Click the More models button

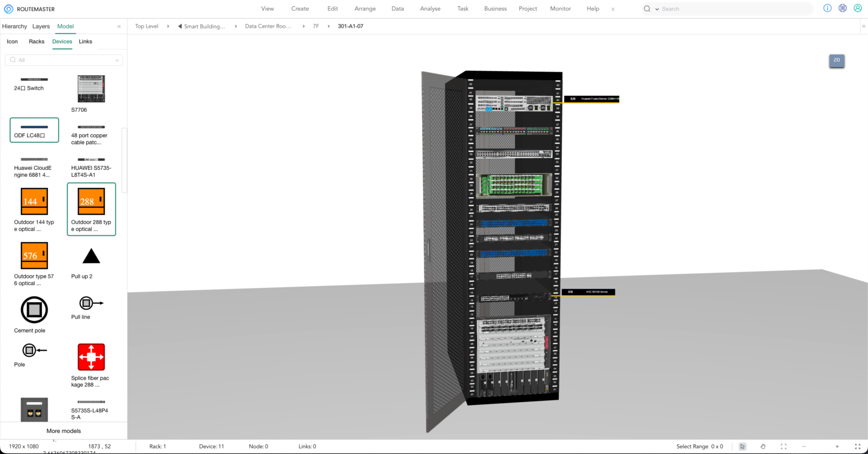click(63, 431)
